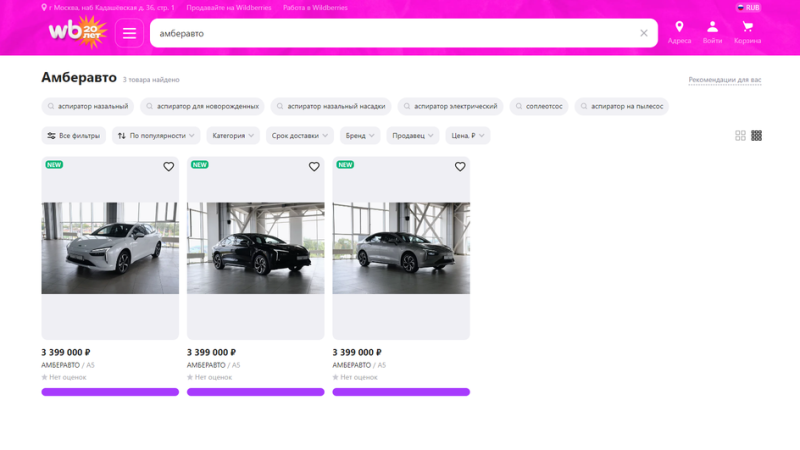Select the соплеотсос search suggestion

tap(539, 106)
